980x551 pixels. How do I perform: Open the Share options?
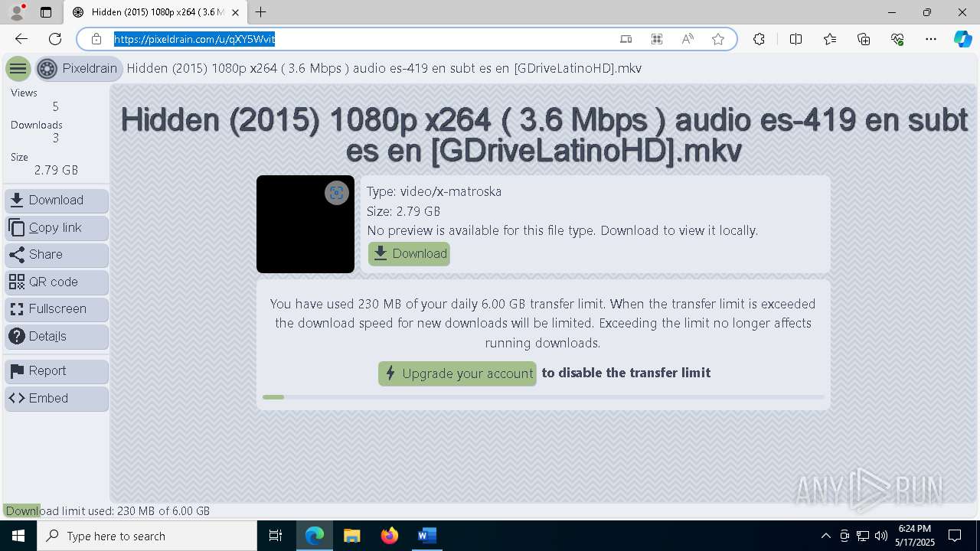click(57, 255)
